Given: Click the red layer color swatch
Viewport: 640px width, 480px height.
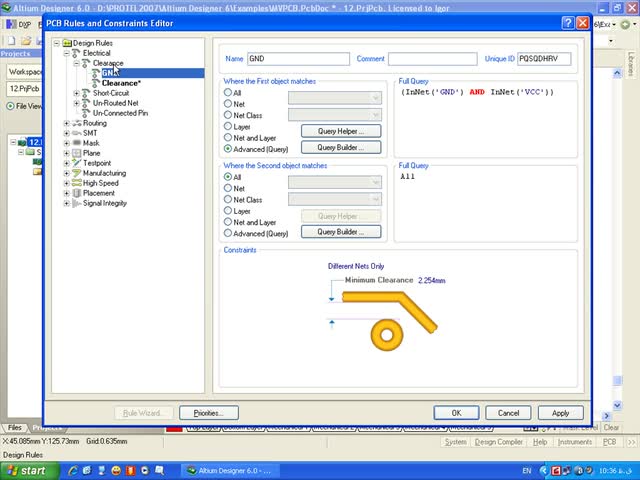Looking at the screenshot, I should pyautogui.click(x=174, y=428).
